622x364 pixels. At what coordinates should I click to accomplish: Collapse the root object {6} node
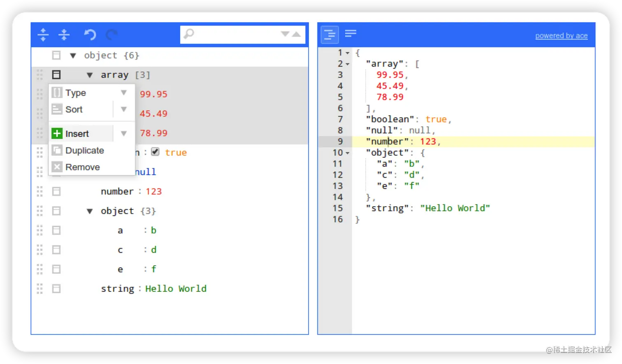pyautogui.click(x=73, y=55)
